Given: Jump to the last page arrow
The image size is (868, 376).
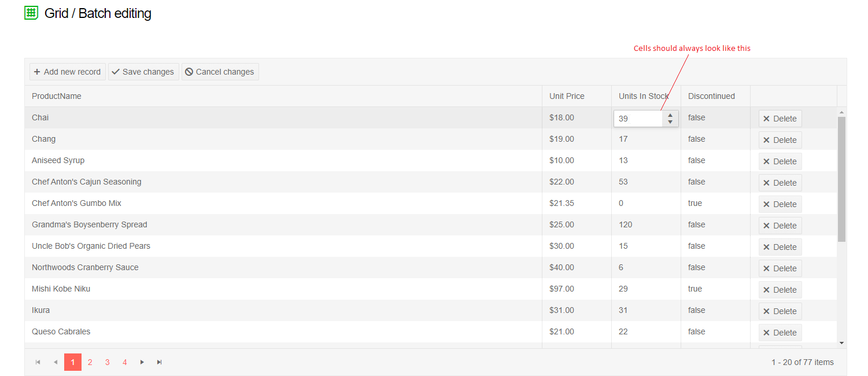Looking at the screenshot, I should (x=160, y=362).
